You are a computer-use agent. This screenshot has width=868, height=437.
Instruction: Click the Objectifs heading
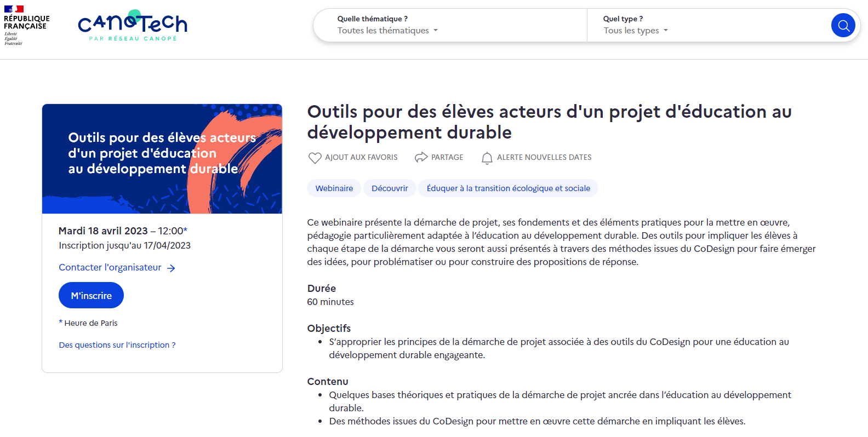[329, 328]
